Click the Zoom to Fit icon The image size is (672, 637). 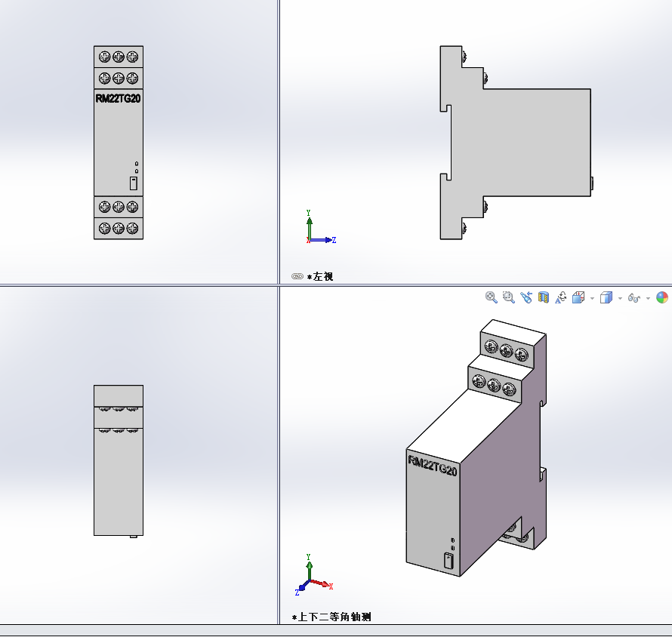[491, 297]
